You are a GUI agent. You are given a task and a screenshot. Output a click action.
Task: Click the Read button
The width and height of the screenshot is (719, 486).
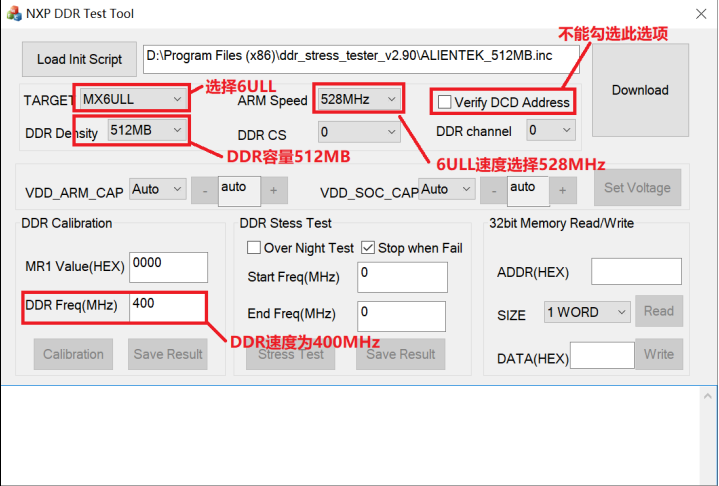point(659,311)
